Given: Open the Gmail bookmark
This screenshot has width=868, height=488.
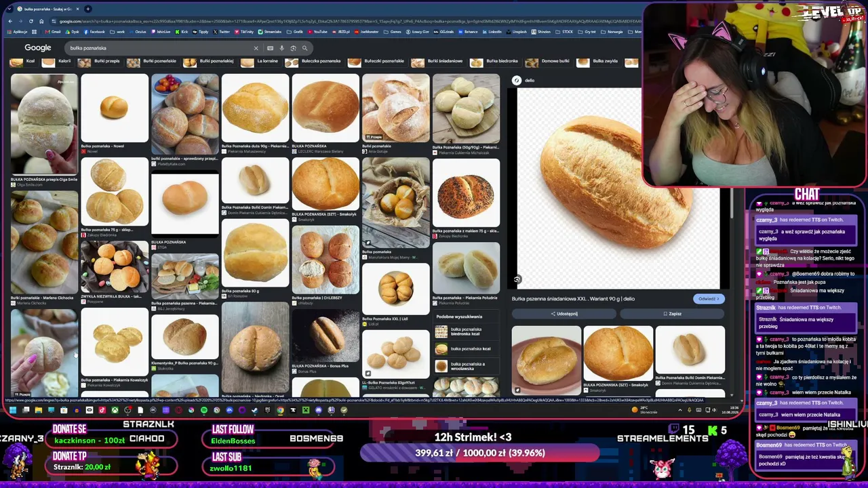Looking at the screenshot, I should pyautogui.click(x=53, y=32).
